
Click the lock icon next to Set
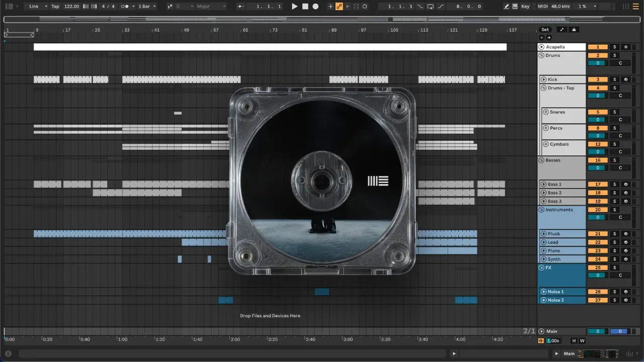coord(574,30)
